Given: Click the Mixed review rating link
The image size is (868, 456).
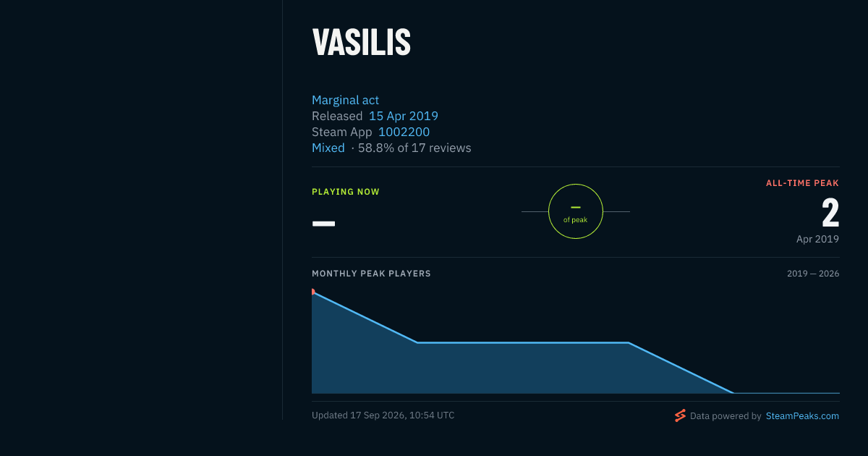Looking at the screenshot, I should point(328,148).
